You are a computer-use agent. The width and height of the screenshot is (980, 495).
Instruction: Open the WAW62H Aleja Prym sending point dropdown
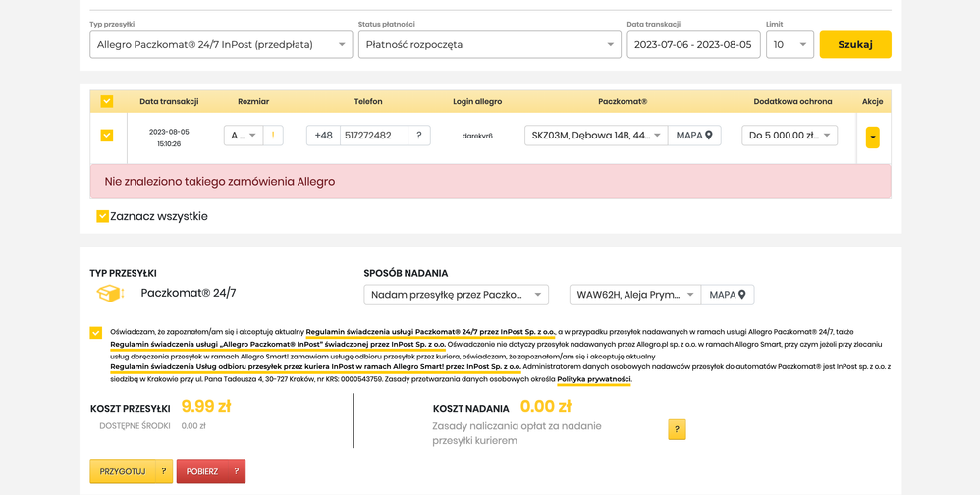coord(635,295)
